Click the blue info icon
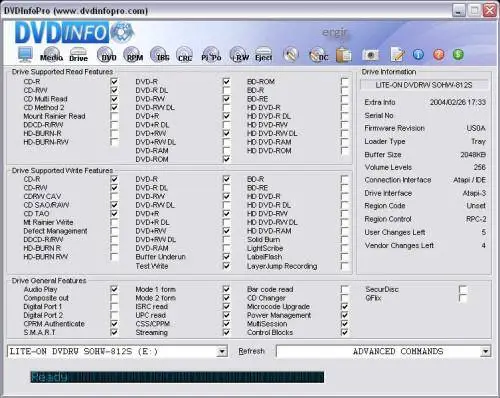The height and width of the screenshot is (398, 500). tap(418, 54)
